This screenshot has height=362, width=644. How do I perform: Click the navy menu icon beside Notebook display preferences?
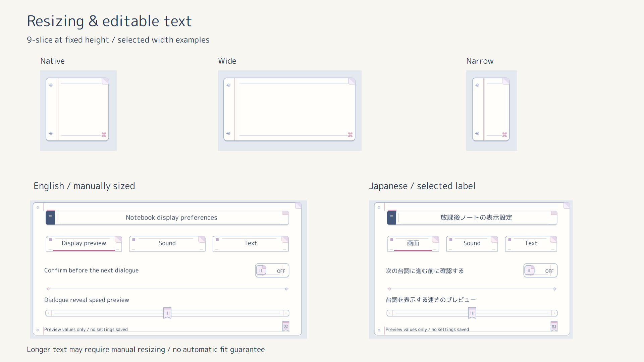50,217
